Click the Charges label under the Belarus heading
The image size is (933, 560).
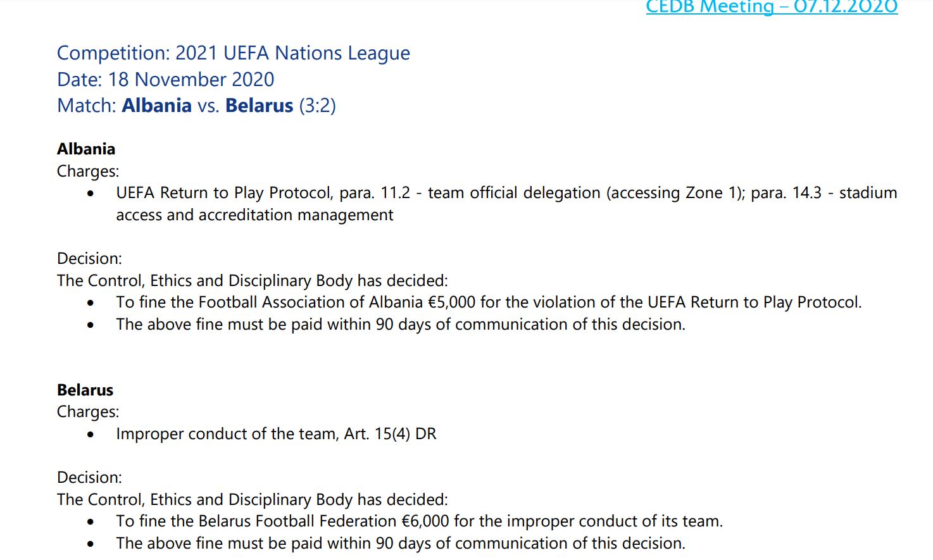pos(88,412)
